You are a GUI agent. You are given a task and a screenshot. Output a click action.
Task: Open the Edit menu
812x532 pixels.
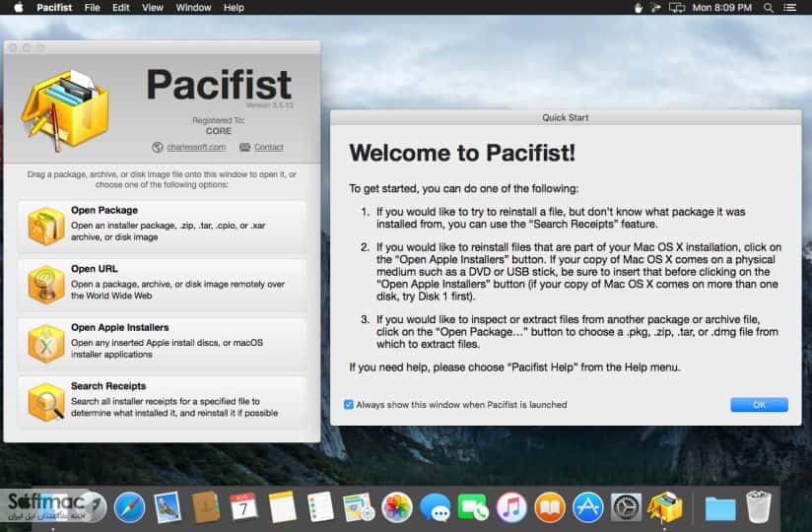click(120, 8)
